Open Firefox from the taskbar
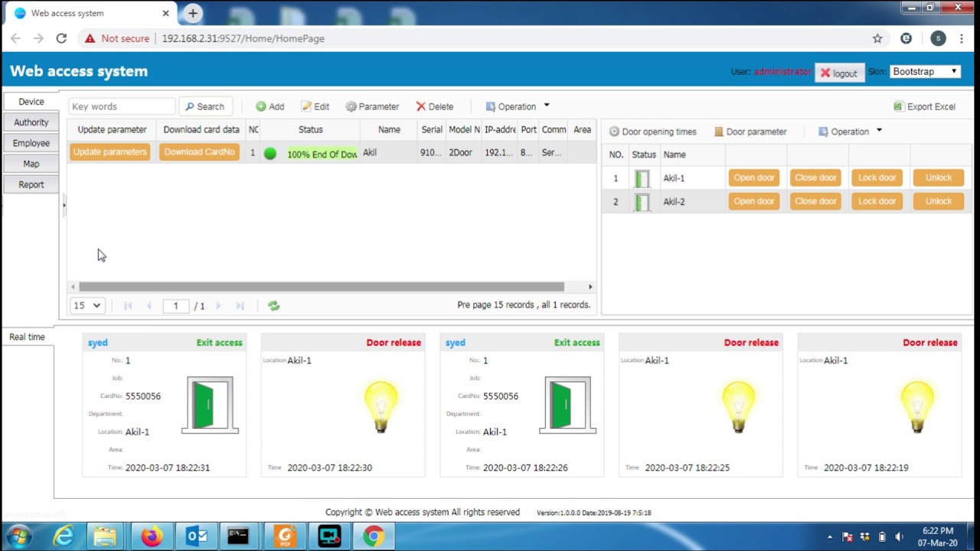The image size is (980, 551). pyautogui.click(x=152, y=536)
